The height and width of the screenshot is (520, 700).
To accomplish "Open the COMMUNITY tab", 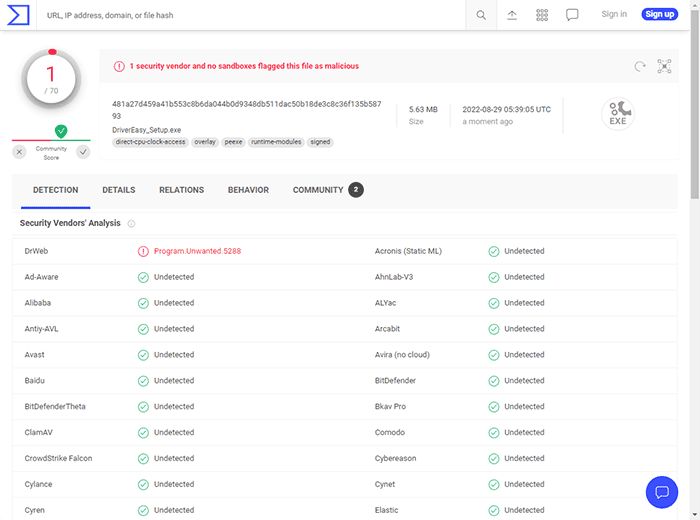I will (328, 190).
